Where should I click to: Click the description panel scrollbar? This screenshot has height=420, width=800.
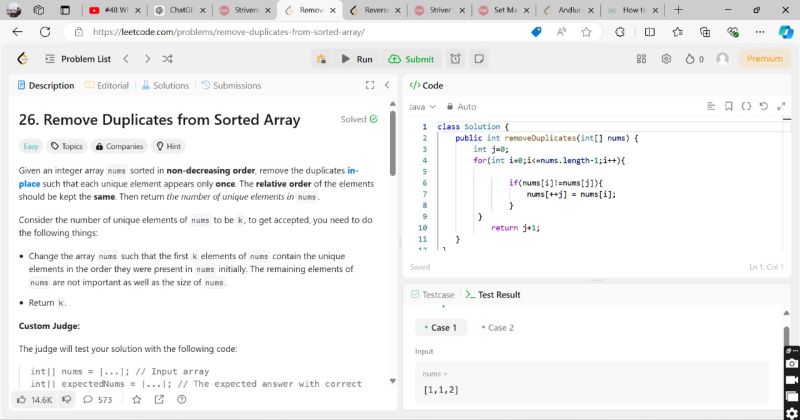392,143
